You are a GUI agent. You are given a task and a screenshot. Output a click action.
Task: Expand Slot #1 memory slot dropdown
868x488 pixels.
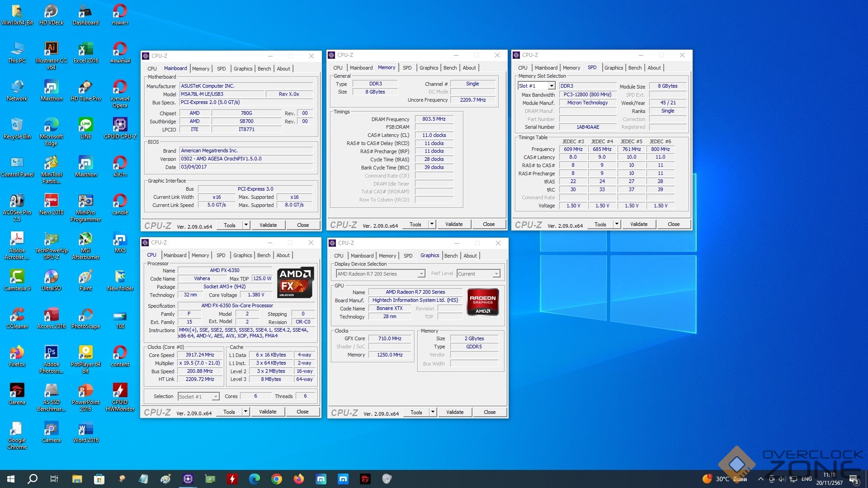coord(552,86)
